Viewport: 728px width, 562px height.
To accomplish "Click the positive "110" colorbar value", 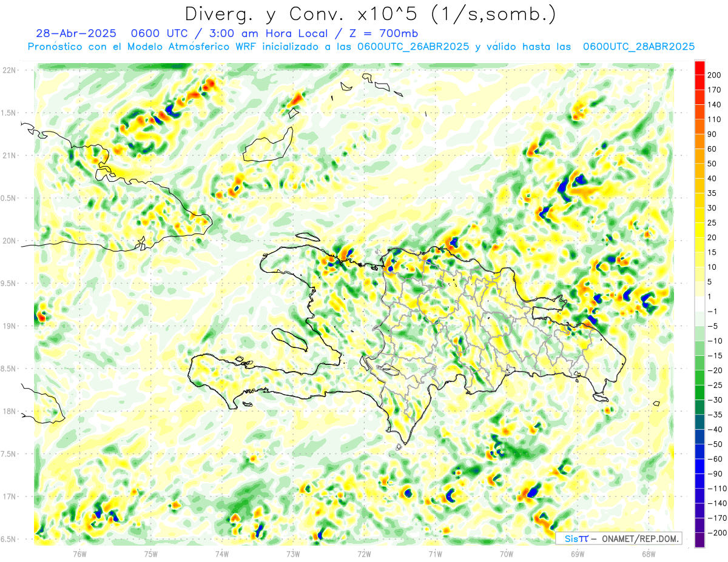I will (714, 119).
